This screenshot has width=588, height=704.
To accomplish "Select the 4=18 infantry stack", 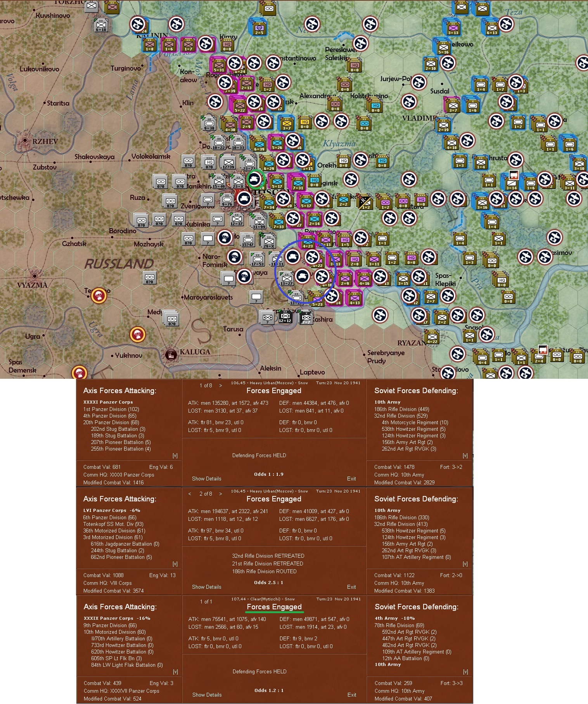I will coord(451,142).
